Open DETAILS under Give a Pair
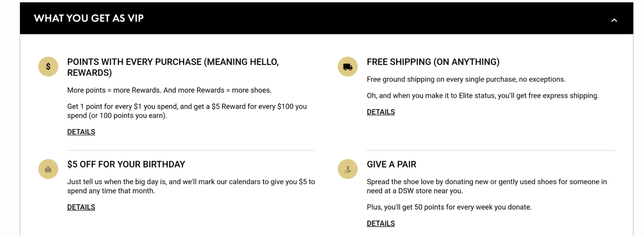The width and height of the screenshot is (644, 236). pyautogui.click(x=381, y=223)
